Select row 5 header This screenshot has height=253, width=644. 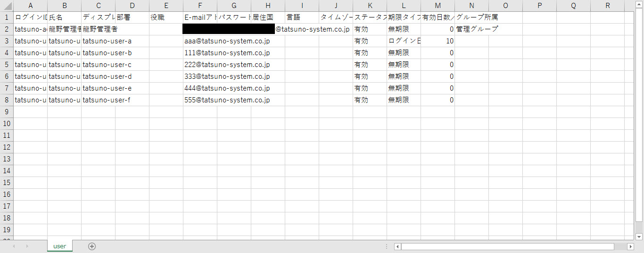pos(7,65)
